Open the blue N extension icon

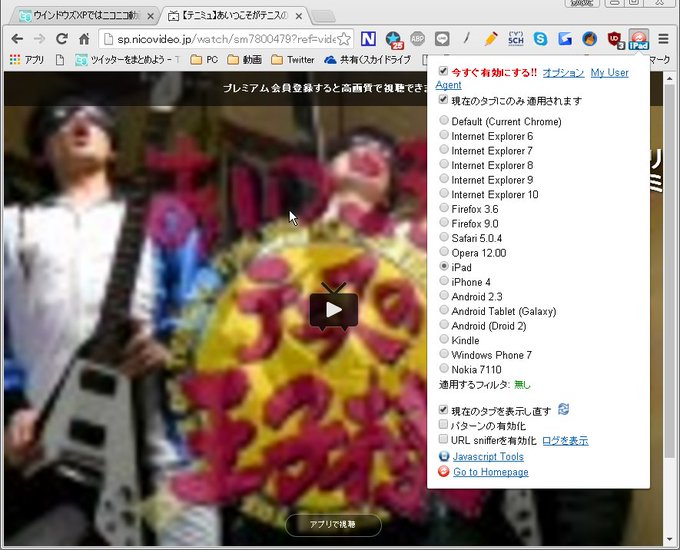368,39
